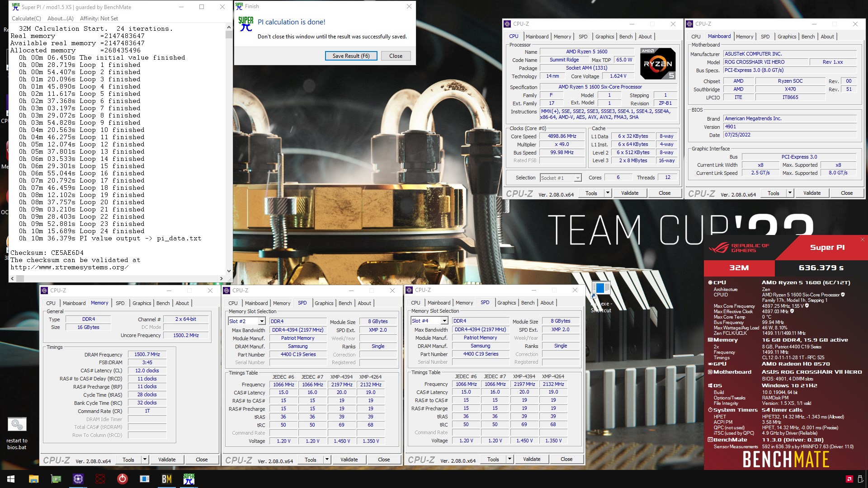Click the OS Windows icon in BenchMate panel
The height and width of the screenshot is (488, 868).
(710, 385)
